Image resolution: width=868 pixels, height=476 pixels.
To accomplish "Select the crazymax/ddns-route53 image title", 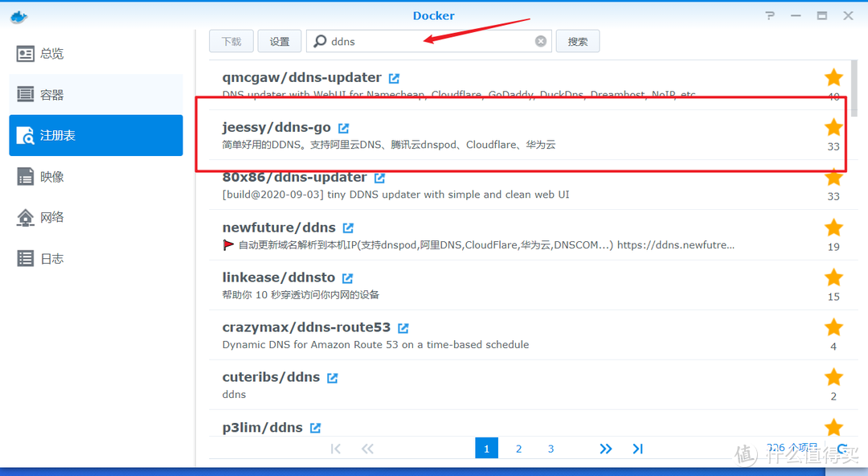I will click(306, 327).
